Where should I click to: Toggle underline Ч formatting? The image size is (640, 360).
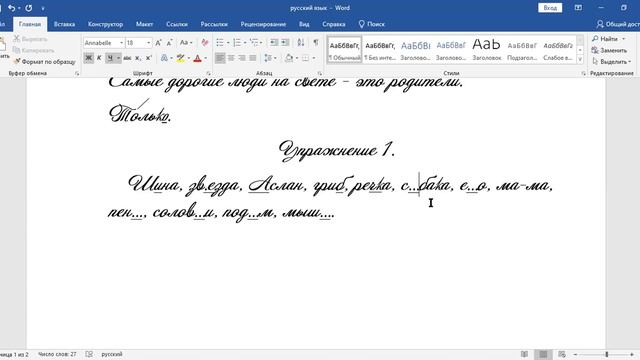[110, 58]
